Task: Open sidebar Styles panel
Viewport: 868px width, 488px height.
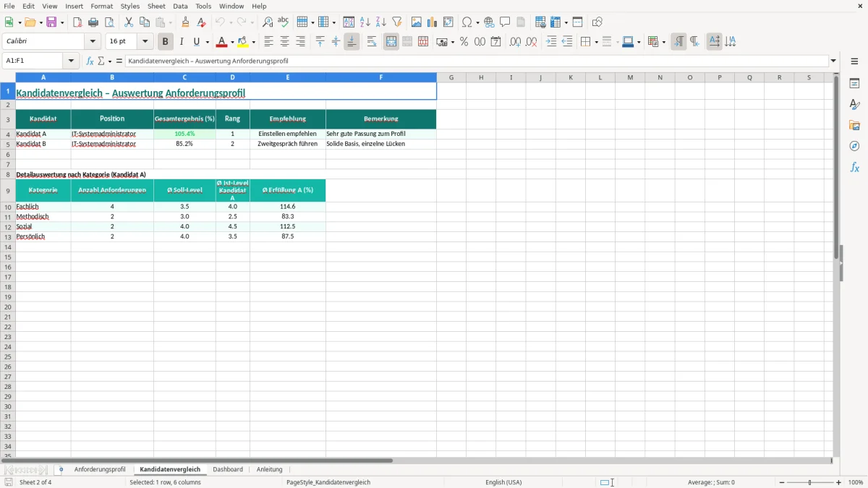Action: [854, 105]
